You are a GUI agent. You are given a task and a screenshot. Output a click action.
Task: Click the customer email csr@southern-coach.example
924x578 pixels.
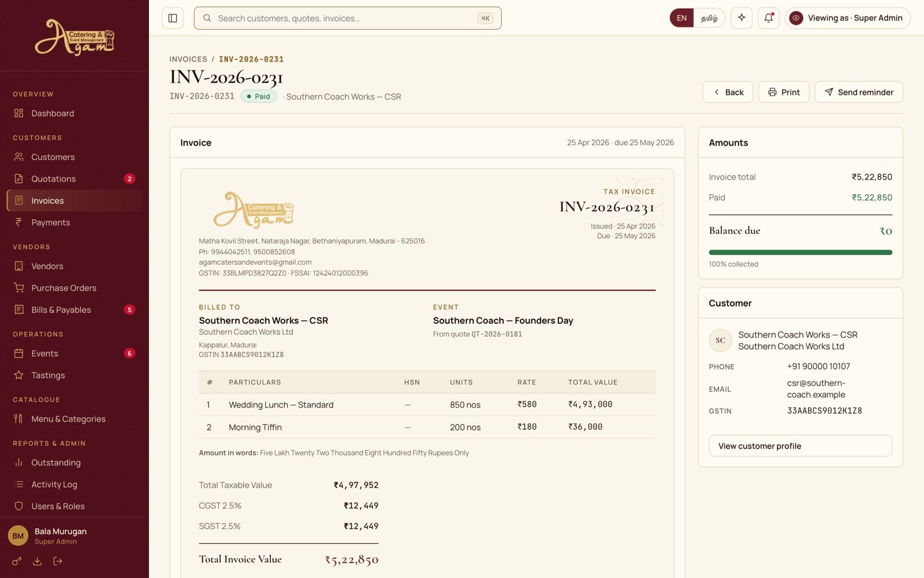(x=816, y=389)
